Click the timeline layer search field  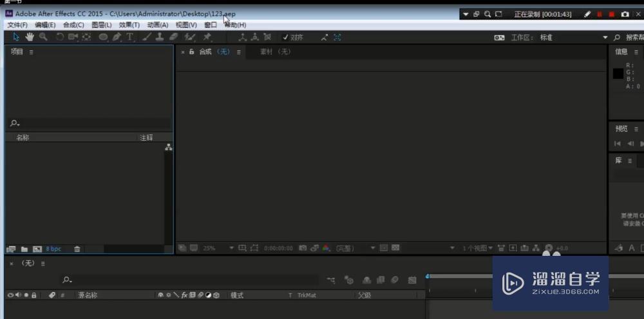[x=189, y=280]
